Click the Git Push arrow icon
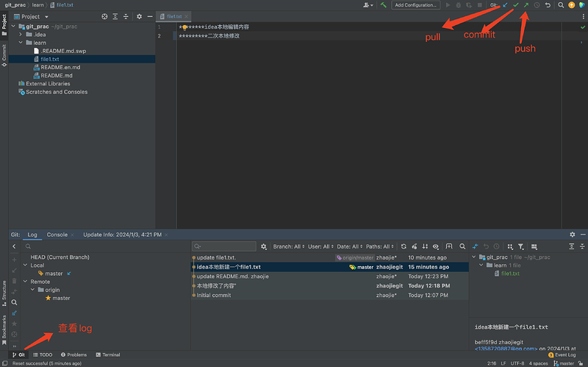The width and height of the screenshot is (588, 367). pos(526,5)
